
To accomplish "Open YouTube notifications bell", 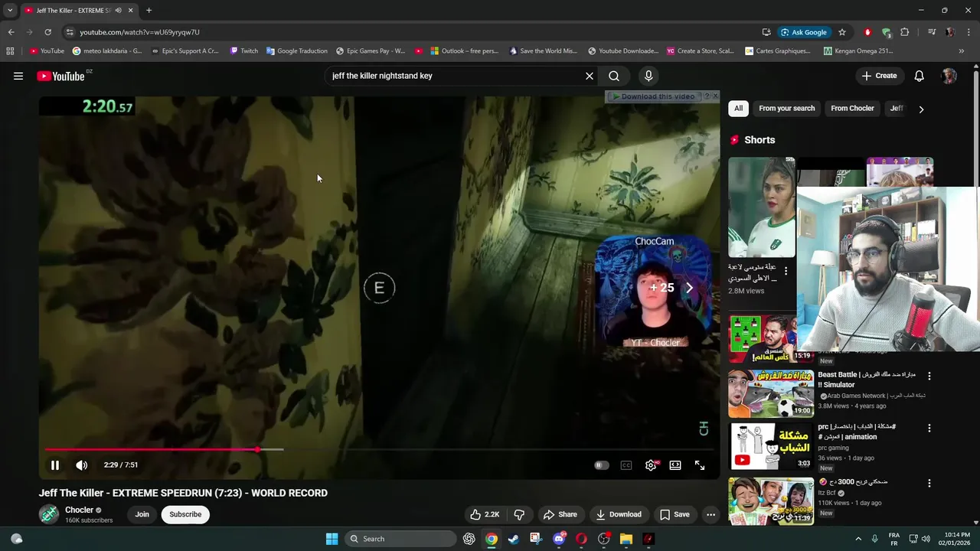I will pyautogui.click(x=920, y=76).
